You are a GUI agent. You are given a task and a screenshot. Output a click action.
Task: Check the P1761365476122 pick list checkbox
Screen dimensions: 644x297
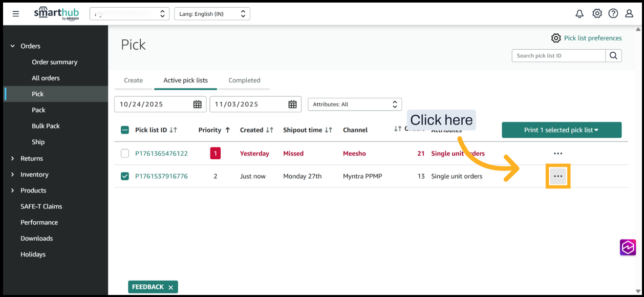[x=125, y=154]
